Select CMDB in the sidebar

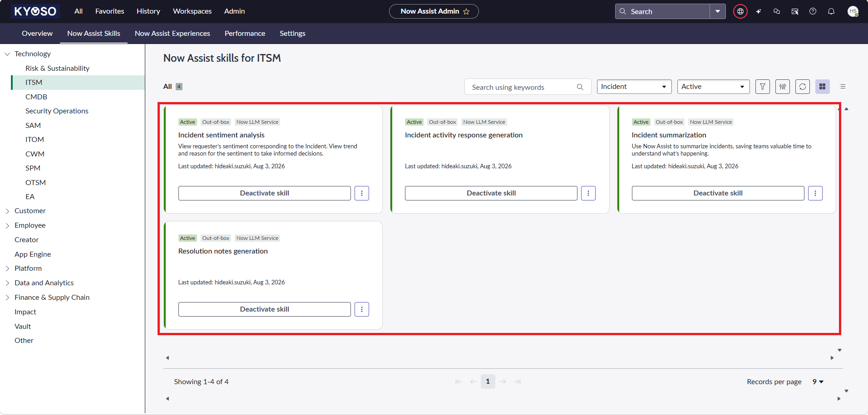(36, 97)
